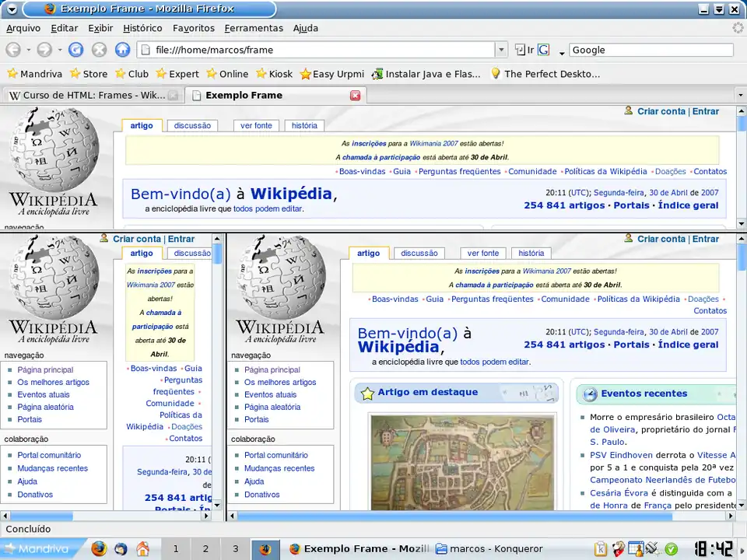Viewport: 747px width, 560px height.
Task: Close the Exemplo Frame tab
Action: point(355,96)
